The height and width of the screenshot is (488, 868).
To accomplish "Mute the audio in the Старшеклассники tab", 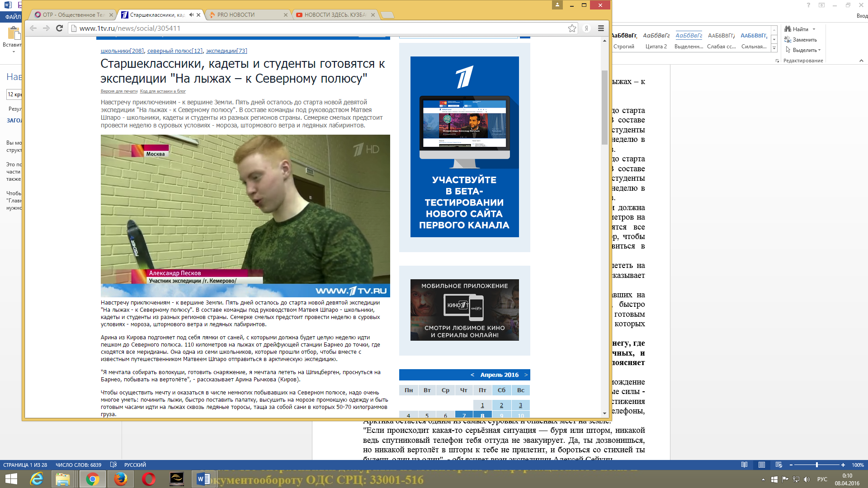I will (x=191, y=15).
